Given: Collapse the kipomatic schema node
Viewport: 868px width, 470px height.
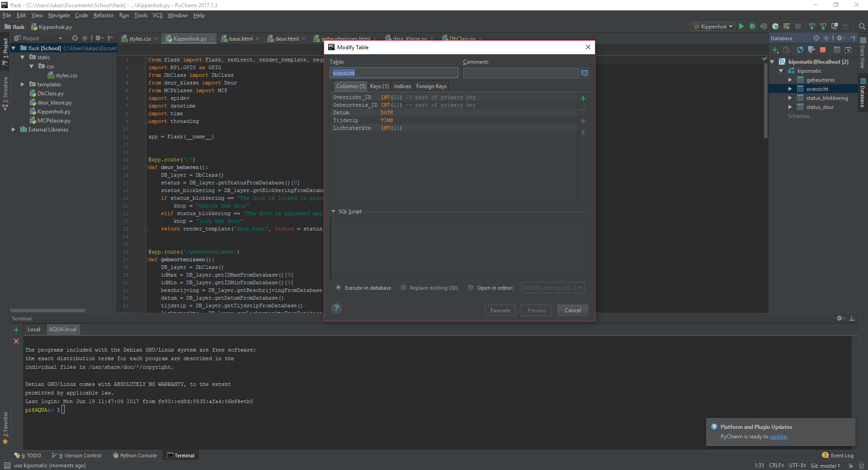Looking at the screenshot, I should pyautogui.click(x=781, y=71).
